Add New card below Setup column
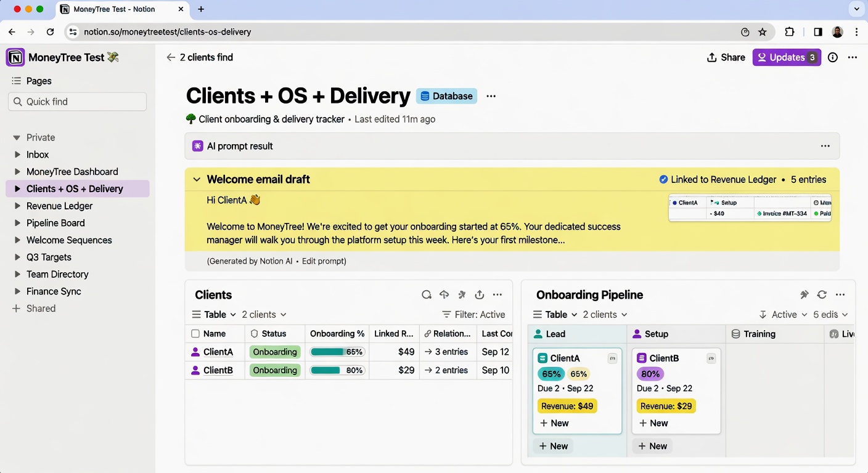Image resolution: width=868 pixels, height=473 pixels. point(653,446)
